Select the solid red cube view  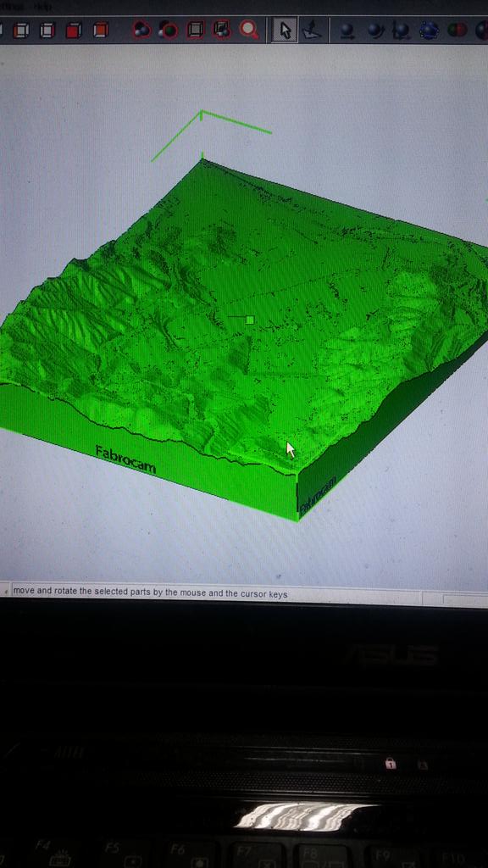pyautogui.click(x=74, y=30)
